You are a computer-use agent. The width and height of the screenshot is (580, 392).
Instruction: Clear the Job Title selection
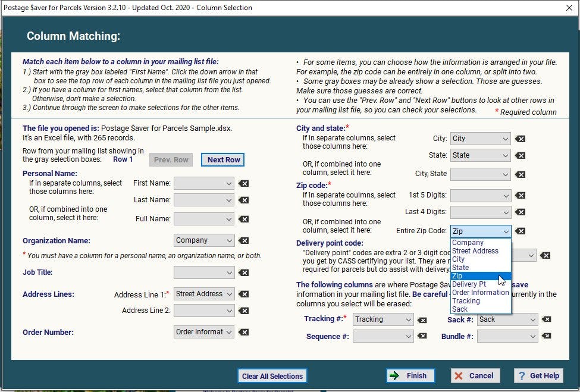[243, 272]
